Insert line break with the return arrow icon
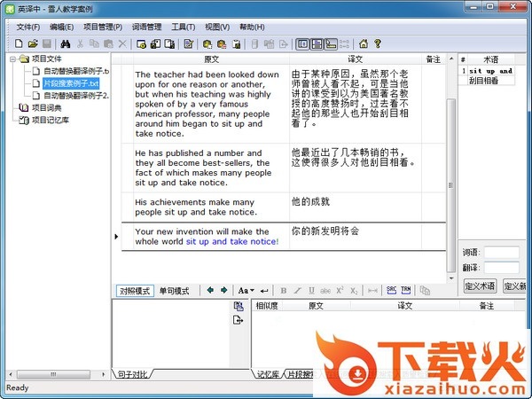This screenshot has height=399, width=532. (x=264, y=291)
